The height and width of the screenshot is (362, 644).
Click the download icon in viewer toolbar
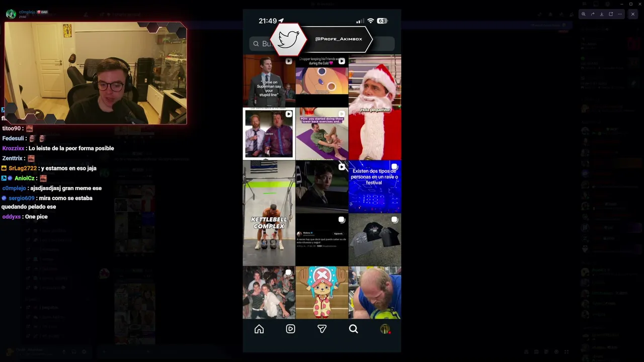[601, 14]
